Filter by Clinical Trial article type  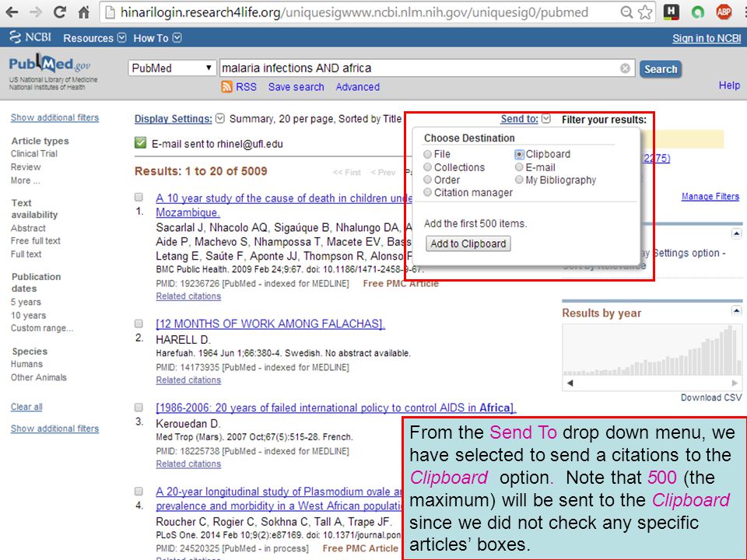coord(34,154)
